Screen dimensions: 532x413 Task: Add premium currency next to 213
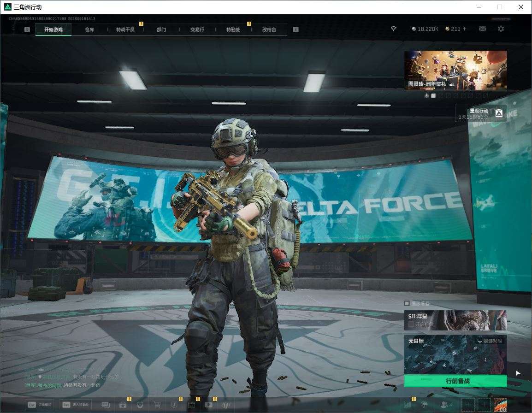pos(465,29)
